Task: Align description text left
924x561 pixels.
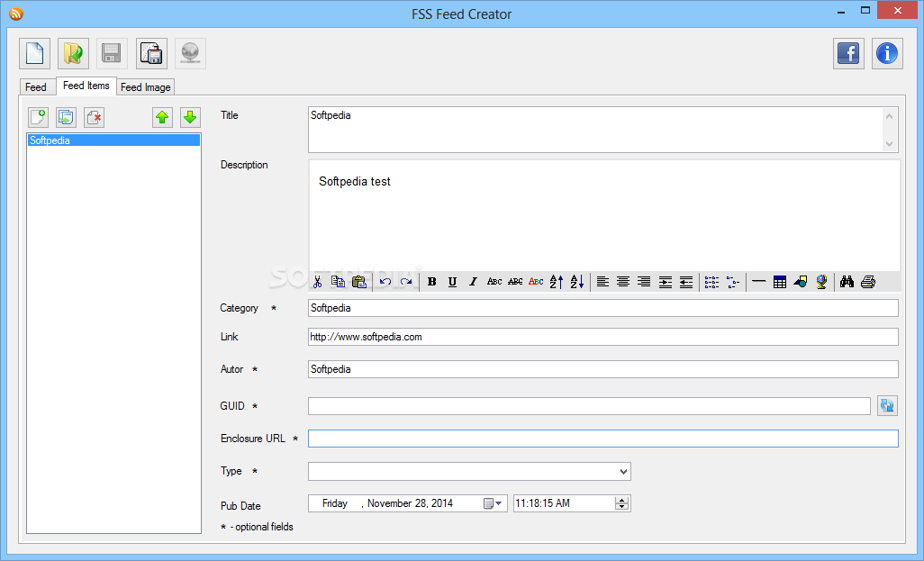Action: coord(602,282)
